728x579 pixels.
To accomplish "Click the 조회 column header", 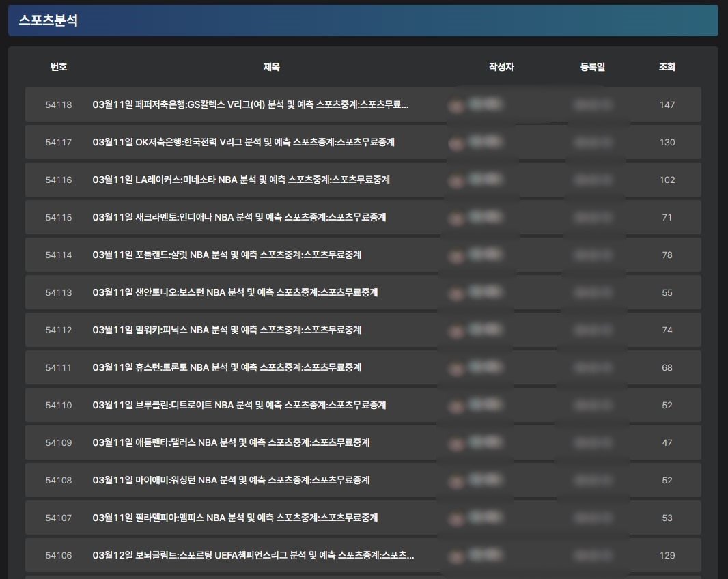I will click(x=667, y=67).
